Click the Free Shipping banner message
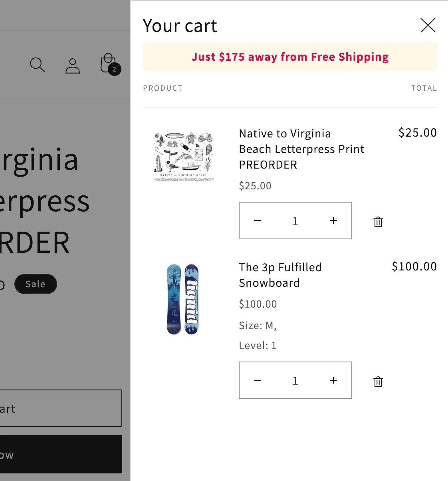Screen dimensions: 448x481 [290, 57]
